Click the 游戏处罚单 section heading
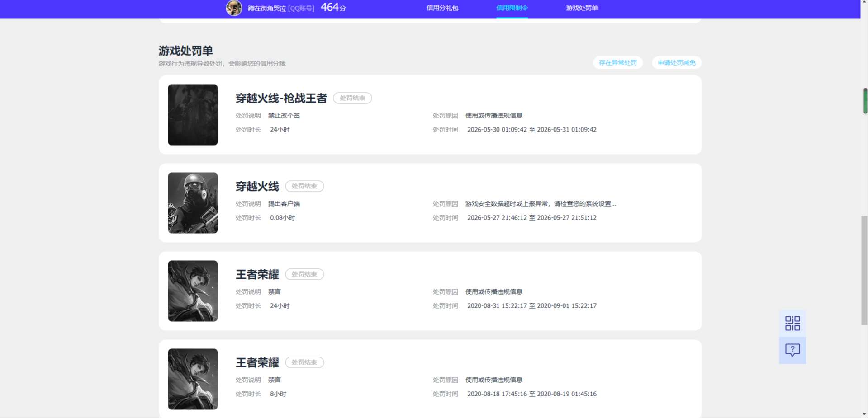 pos(185,51)
